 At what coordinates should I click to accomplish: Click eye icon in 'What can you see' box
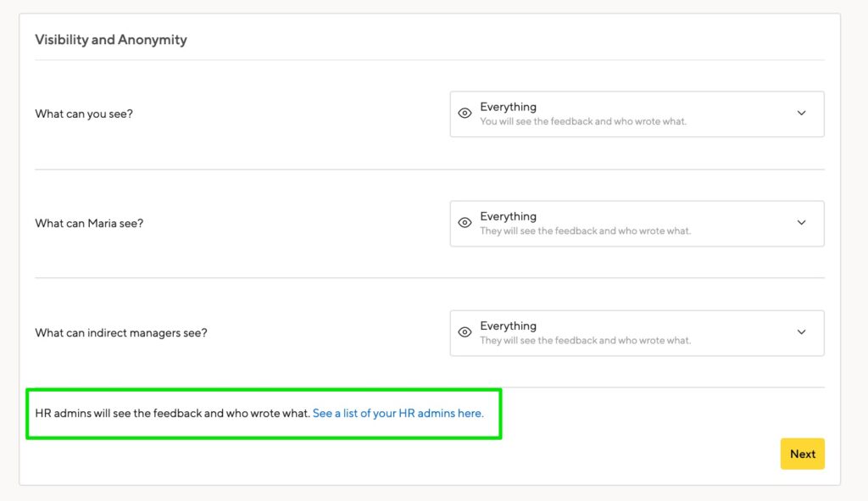point(465,113)
